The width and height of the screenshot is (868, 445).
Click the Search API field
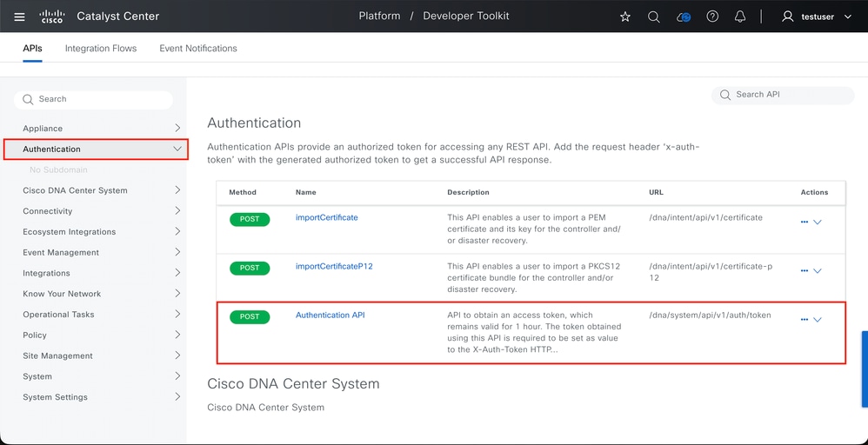click(783, 96)
